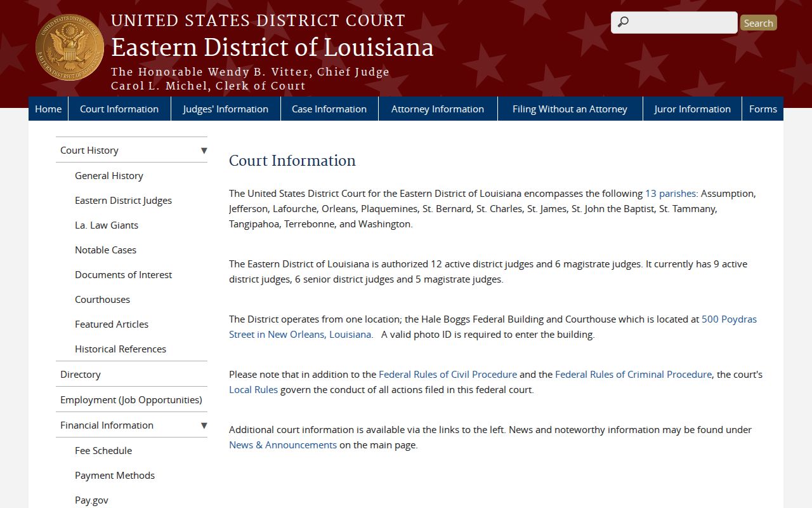Open Federal Rules of Civil Procedure link
812x508 pixels.
tap(448, 375)
